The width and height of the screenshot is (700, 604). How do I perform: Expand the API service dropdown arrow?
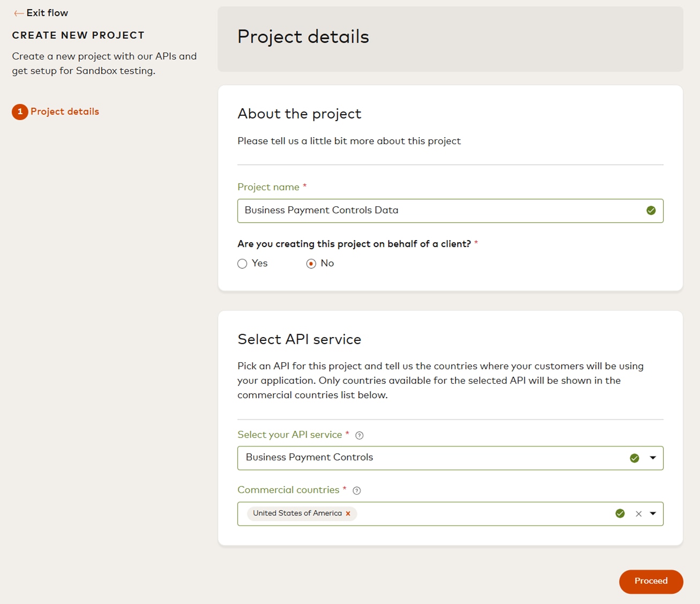(x=653, y=458)
